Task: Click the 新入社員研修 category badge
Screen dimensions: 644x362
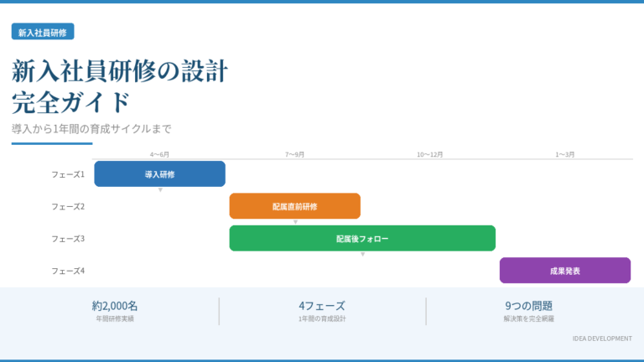Action: 43,32
